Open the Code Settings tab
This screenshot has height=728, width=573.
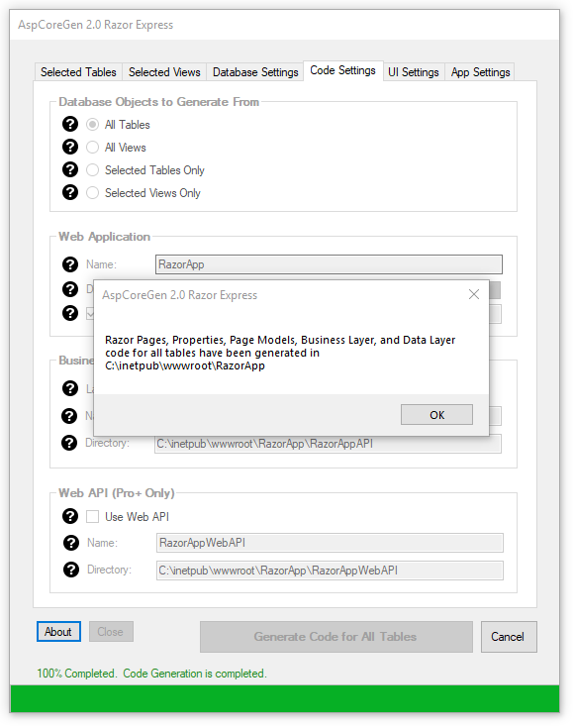[342, 70]
